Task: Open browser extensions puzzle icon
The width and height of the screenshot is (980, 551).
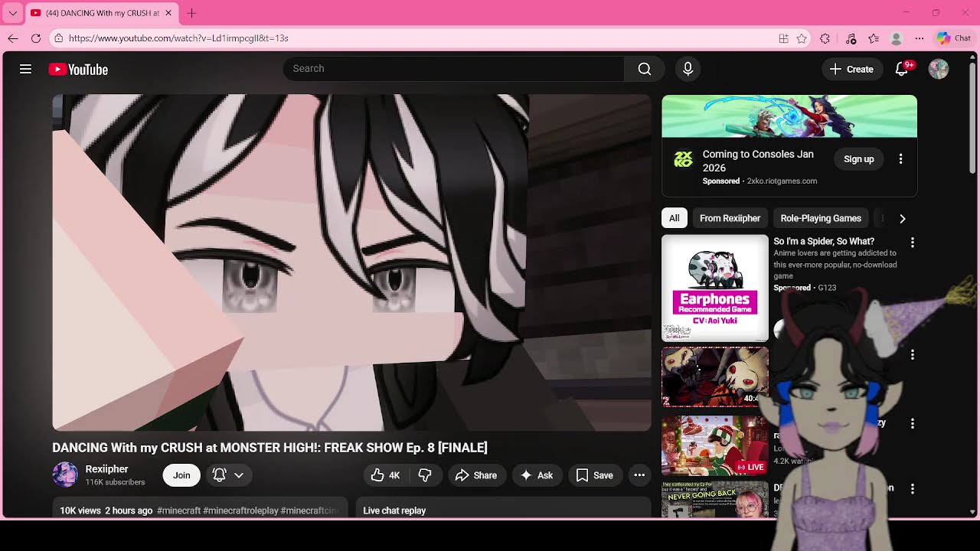Action: pos(825,38)
